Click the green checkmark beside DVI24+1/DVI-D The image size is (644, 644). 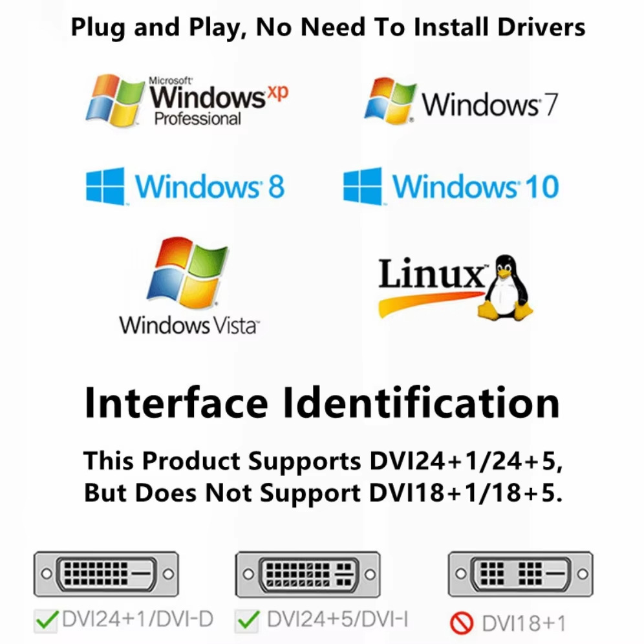pos(47,620)
